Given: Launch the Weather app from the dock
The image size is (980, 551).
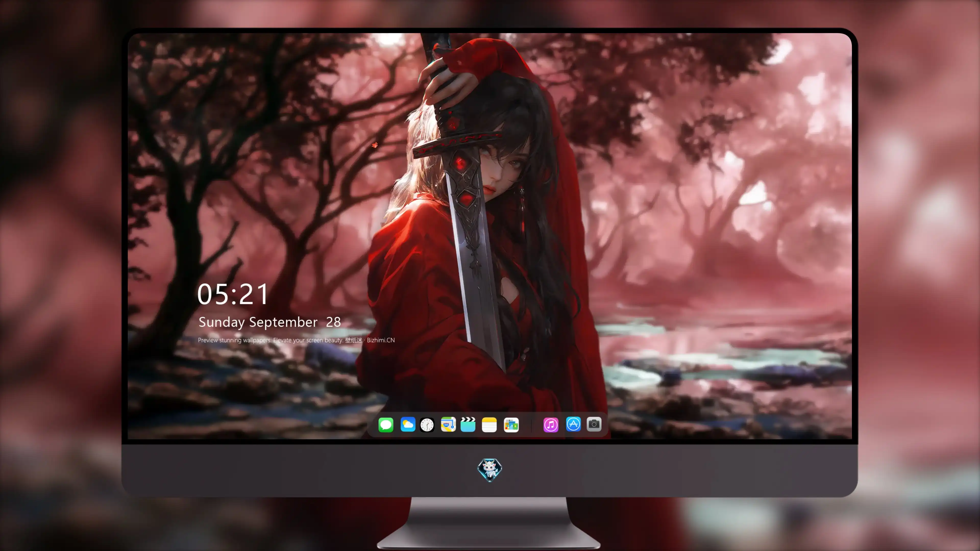Looking at the screenshot, I should pos(408,424).
